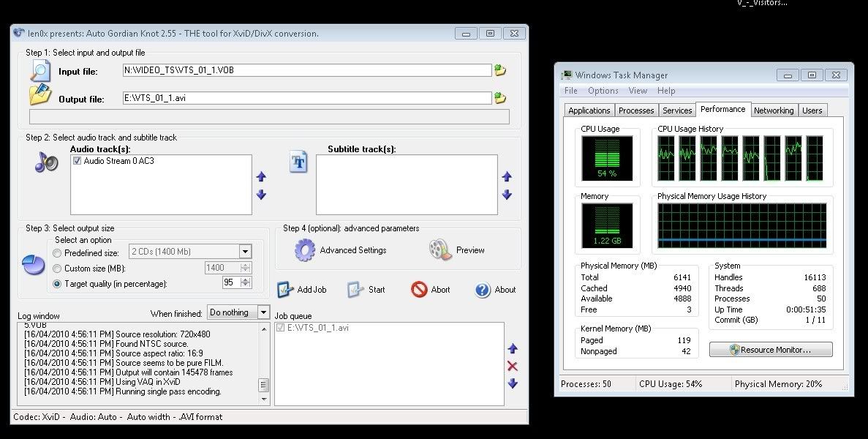Click the CPU Usage 54 % meter
The height and width of the screenshot is (439, 868).
(x=607, y=158)
